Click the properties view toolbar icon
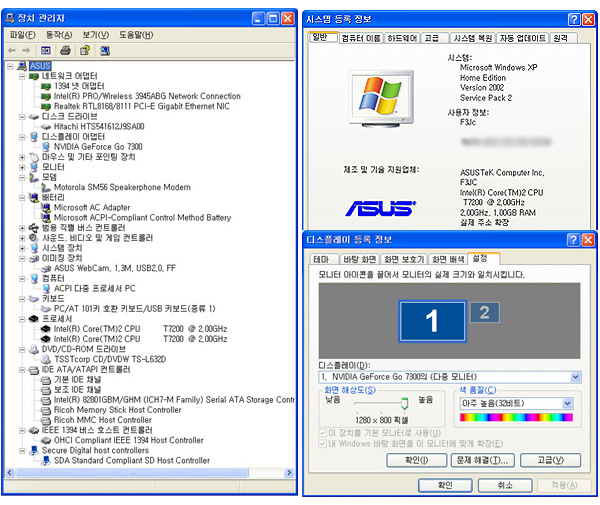This screenshot has width=600, height=505. [46, 50]
